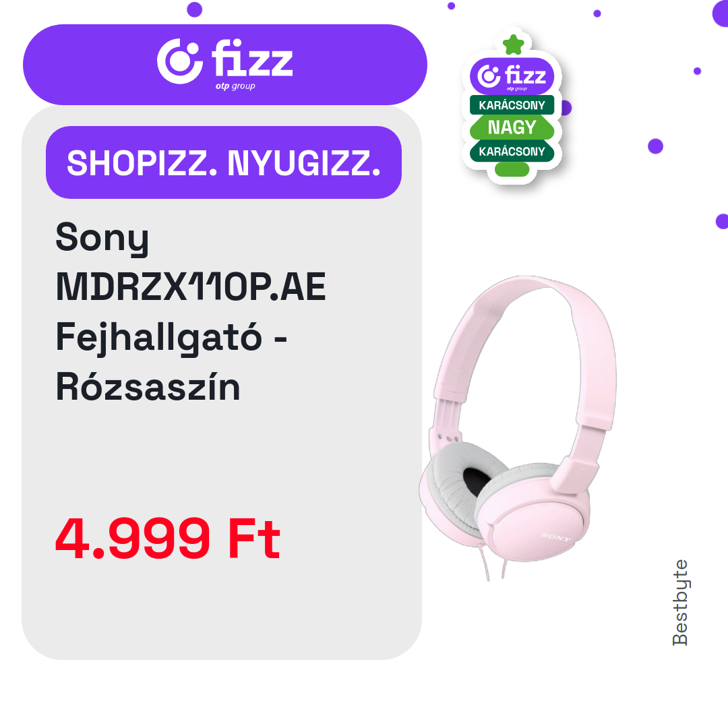
Task: Click the lower KARÁCSONY label on badge
Action: (x=512, y=152)
